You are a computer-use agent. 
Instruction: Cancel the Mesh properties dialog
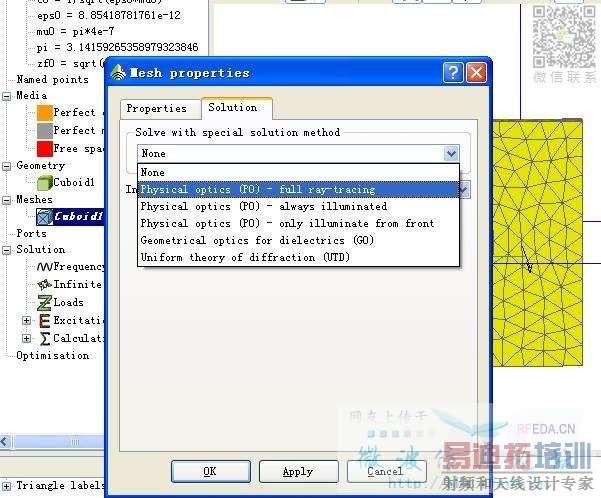tap(386, 472)
